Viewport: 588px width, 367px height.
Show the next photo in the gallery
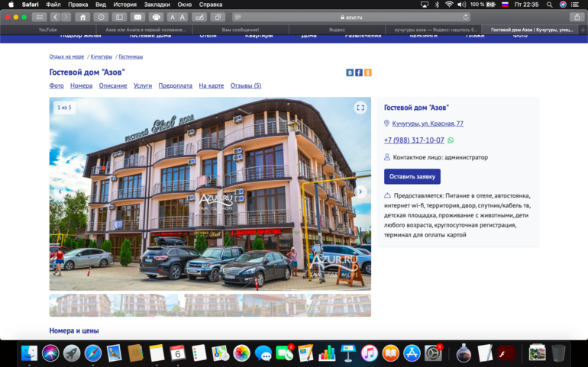[x=360, y=192]
